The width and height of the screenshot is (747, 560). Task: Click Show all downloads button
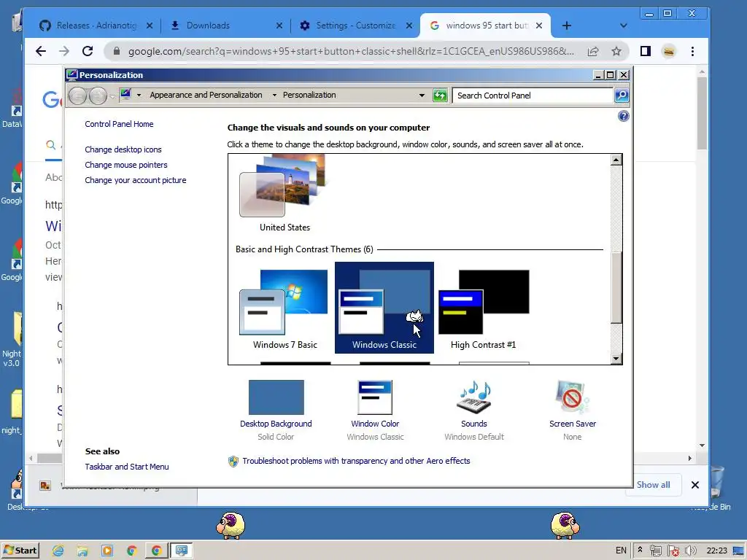click(653, 485)
